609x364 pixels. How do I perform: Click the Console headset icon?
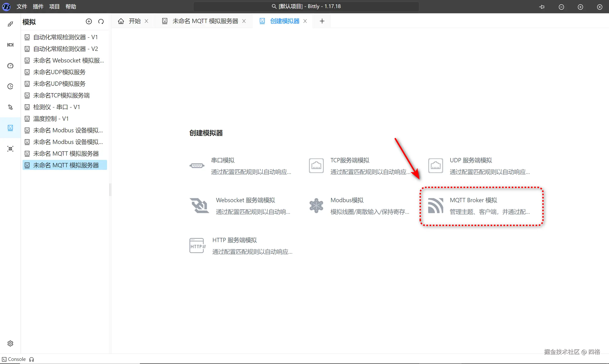pyautogui.click(x=31, y=359)
